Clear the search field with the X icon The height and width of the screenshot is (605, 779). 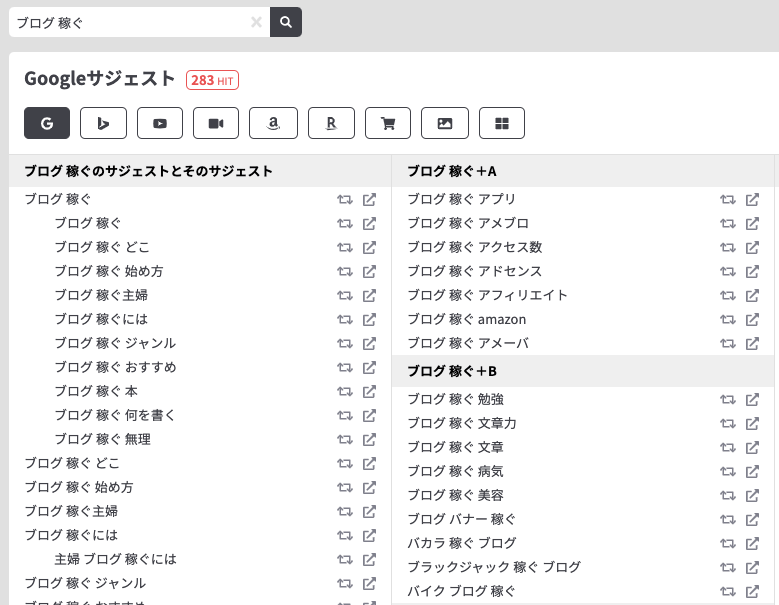[x=256, y=22]
